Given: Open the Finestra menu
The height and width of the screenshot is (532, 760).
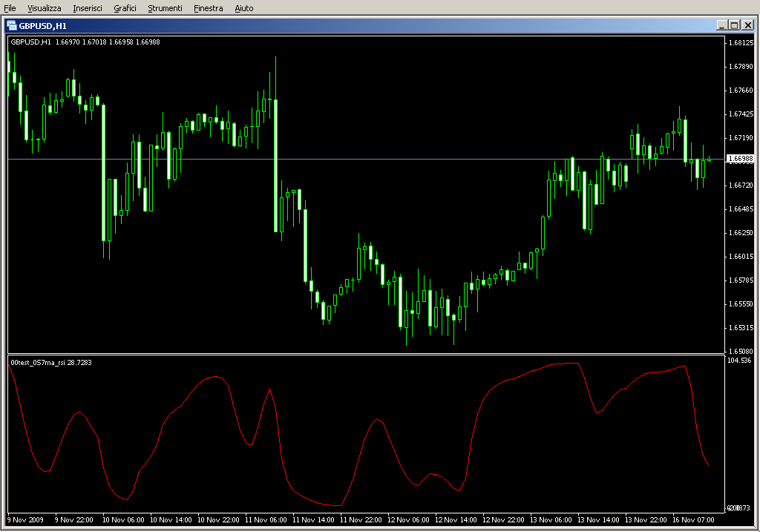Looking at the screenshot, I should (x=209, y=8).
